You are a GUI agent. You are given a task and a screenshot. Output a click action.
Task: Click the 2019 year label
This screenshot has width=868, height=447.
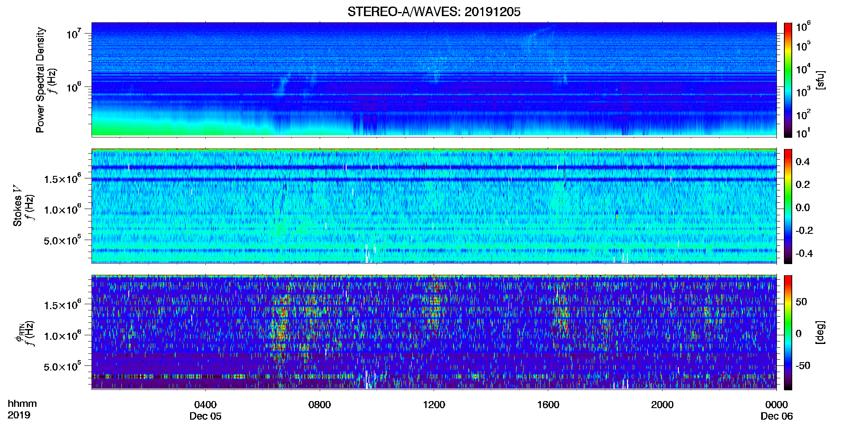tap(19, 415)
